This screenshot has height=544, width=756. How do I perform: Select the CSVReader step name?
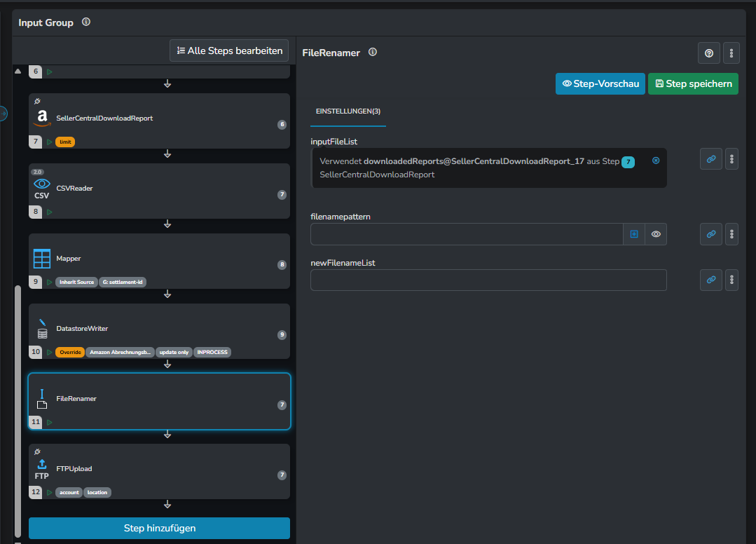(x=74, y=189)
